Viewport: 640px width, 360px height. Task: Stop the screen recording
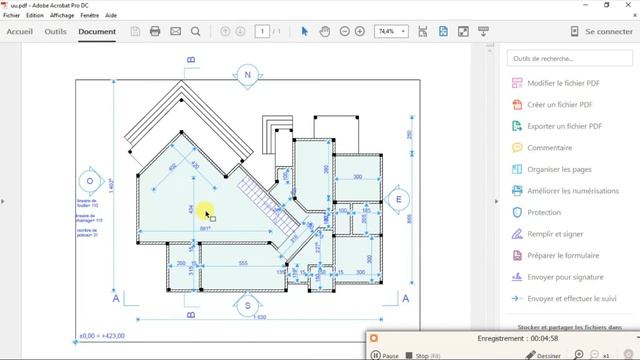tap(423, 356)
